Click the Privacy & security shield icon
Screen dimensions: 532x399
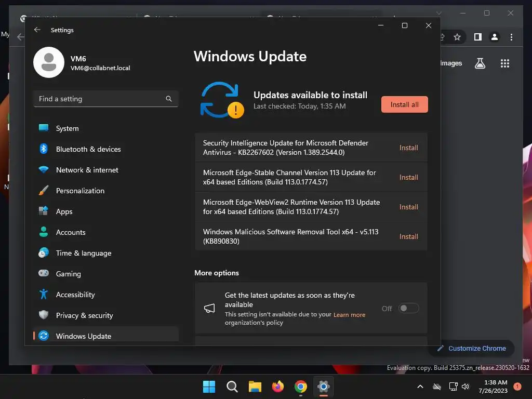click(x=44, y=315)
